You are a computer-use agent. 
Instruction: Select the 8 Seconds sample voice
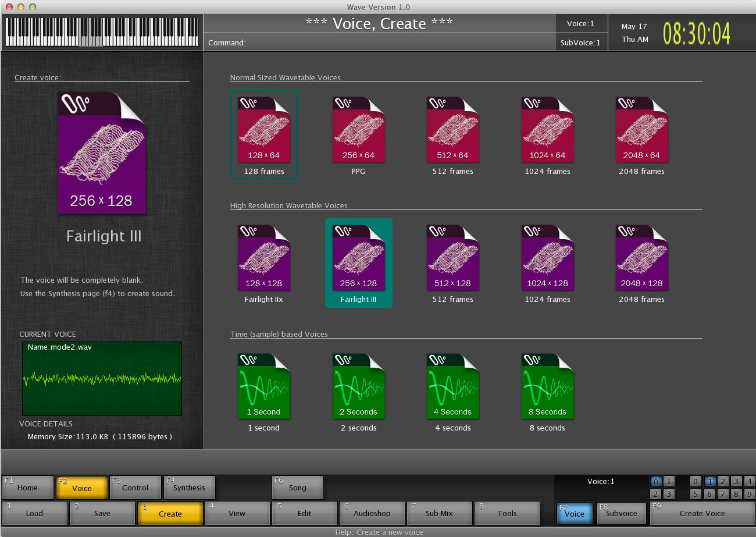[x=548, y=392]
